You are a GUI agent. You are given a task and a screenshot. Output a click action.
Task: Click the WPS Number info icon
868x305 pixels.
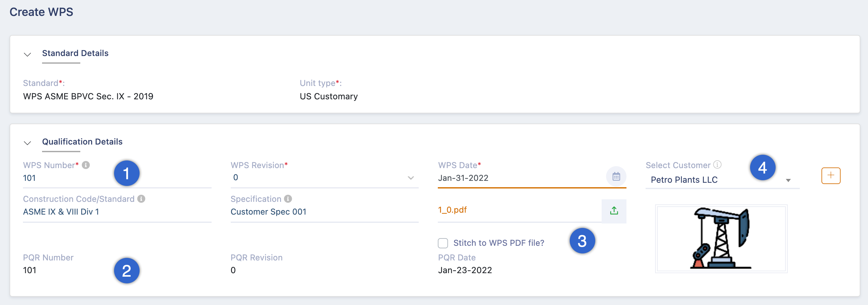86,165
